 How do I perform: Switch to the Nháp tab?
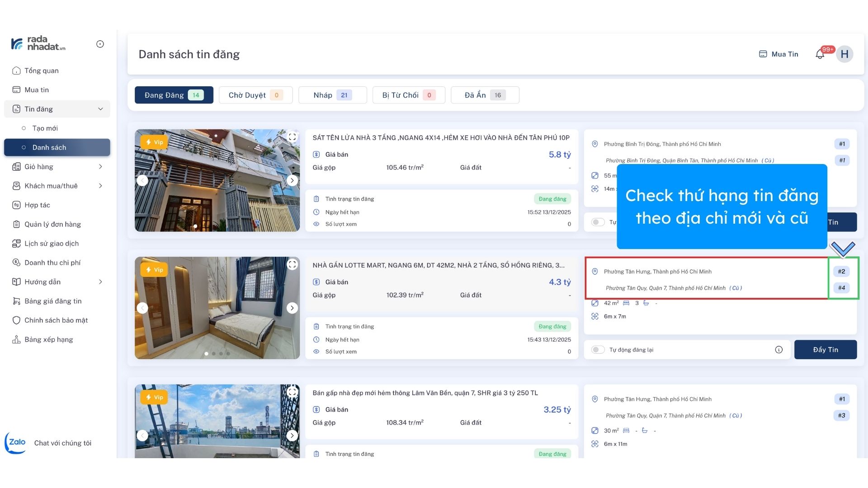(x=332, y=95)
